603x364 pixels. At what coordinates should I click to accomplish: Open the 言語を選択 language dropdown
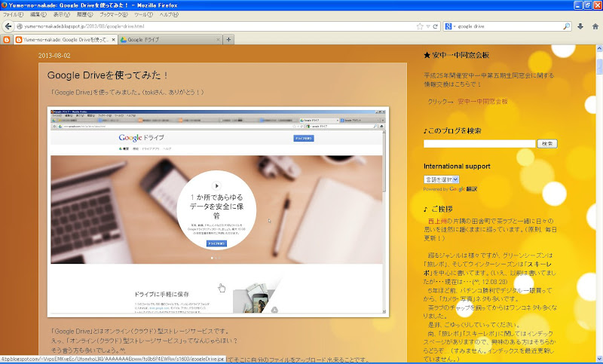click(441, 179)
